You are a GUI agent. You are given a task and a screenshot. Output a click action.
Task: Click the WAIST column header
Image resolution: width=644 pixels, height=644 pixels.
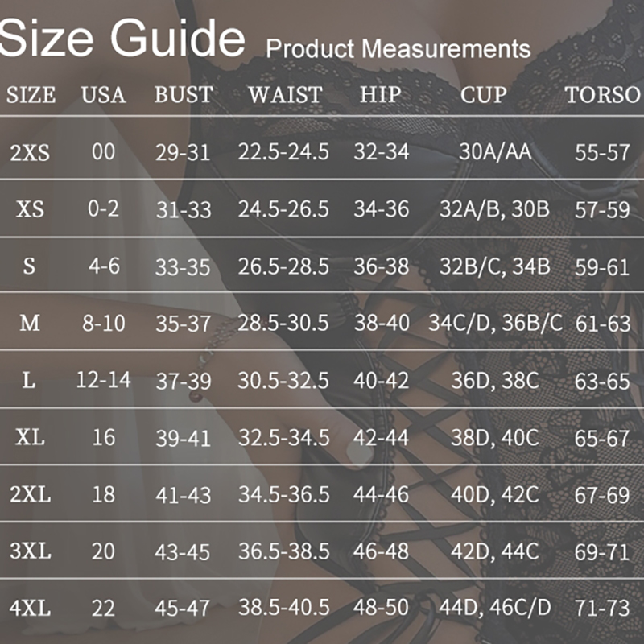pos(285,95)
